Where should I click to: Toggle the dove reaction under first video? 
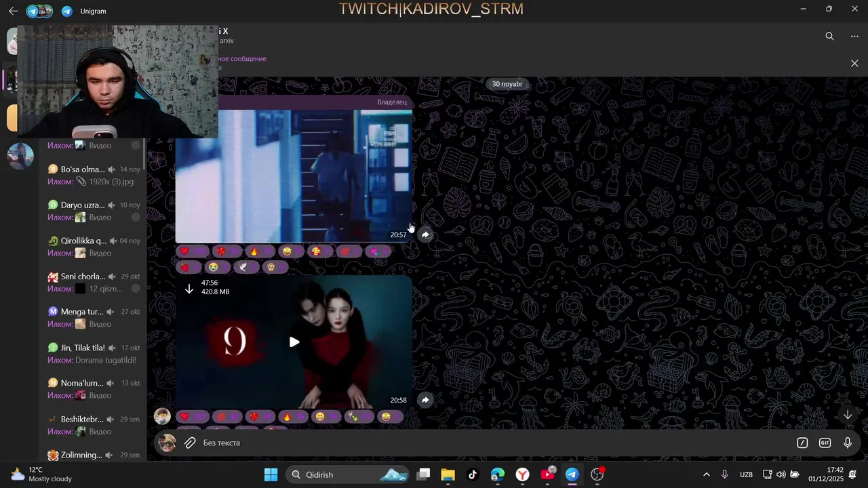pyautogui.click(x=247, y=267)
